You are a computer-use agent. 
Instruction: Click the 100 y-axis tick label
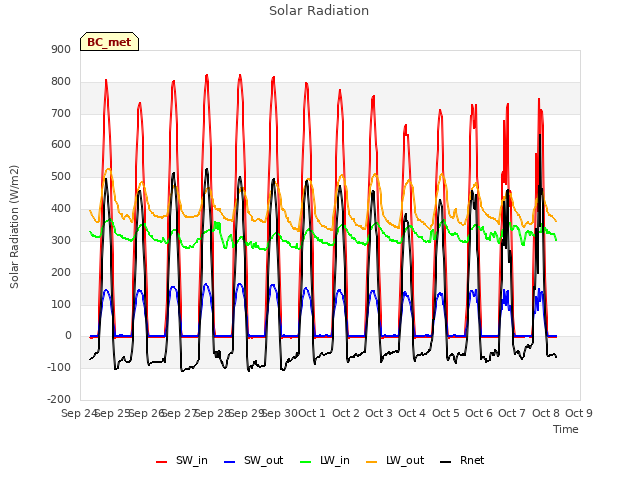pyautogui.click(x=61, y=304)
